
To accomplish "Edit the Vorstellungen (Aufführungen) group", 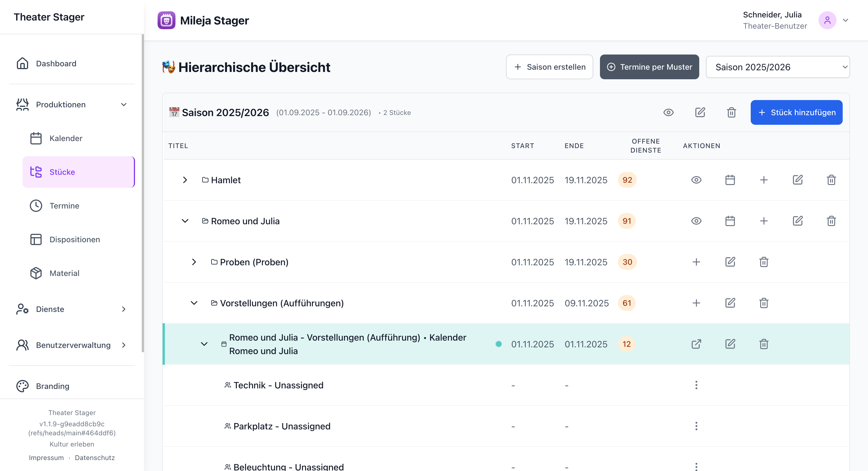I will [730, 303].
